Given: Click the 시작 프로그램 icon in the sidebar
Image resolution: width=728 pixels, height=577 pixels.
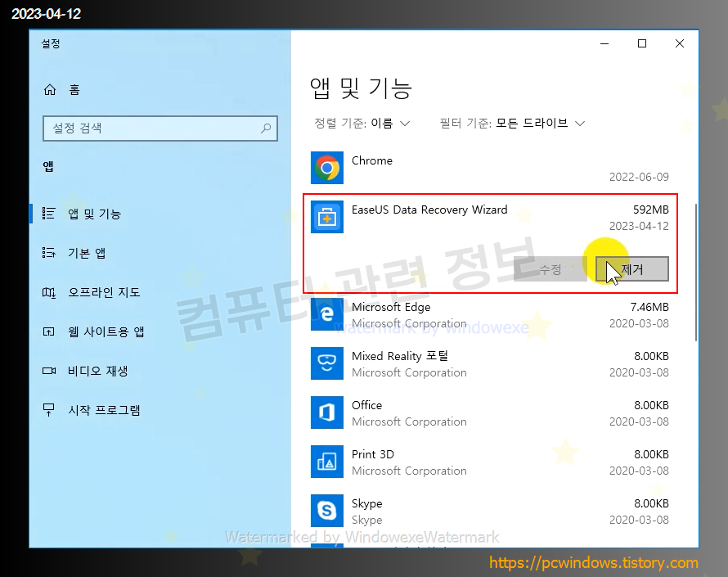Looking at the screenshot, I should pos(48,410).
